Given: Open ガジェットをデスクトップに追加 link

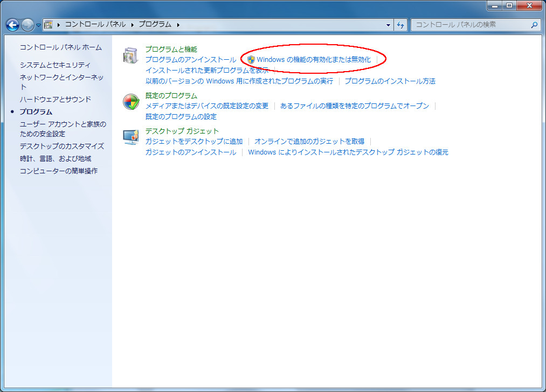Looking at the screenshot, I should pos(194,142).
